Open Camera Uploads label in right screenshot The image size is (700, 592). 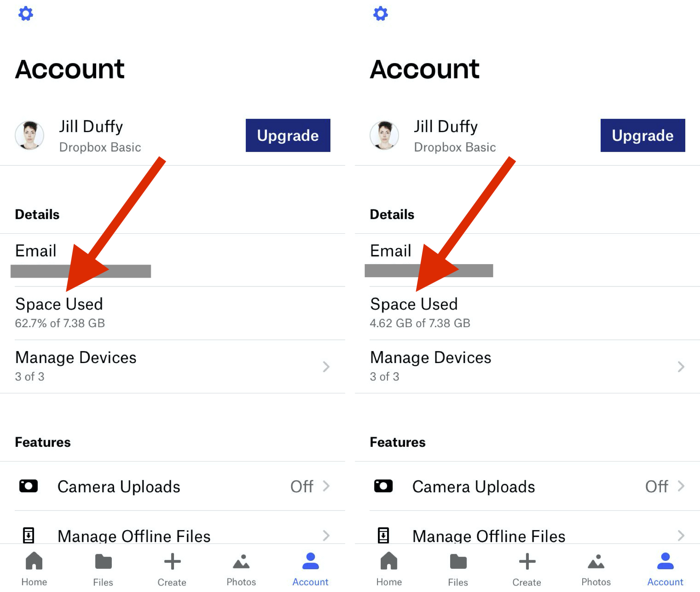tap(474, 487)
